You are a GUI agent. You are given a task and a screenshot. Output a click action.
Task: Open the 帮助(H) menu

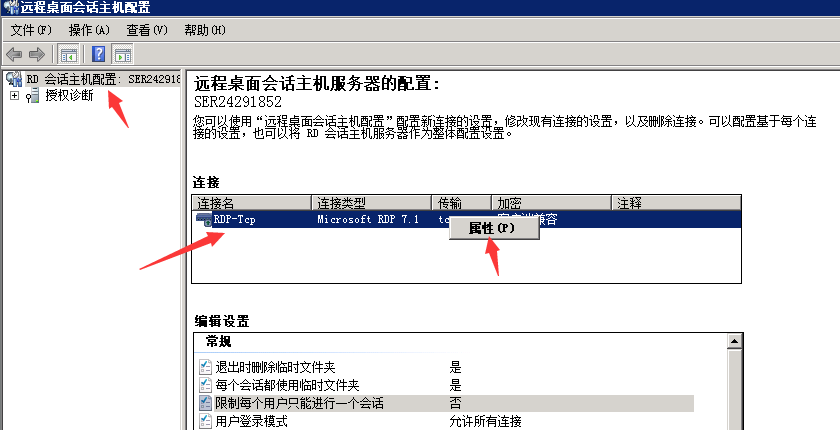[x=205, y=30]
